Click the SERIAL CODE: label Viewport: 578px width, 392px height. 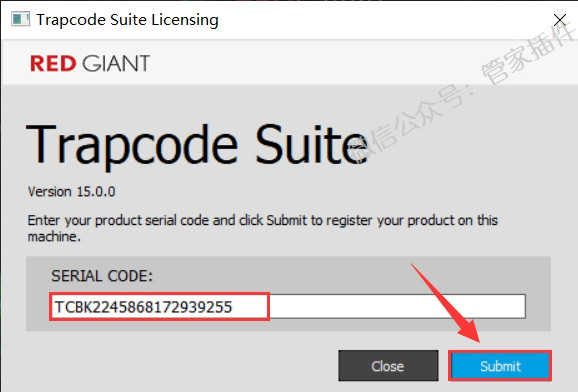pyautogui.click(x=102, y=276)
